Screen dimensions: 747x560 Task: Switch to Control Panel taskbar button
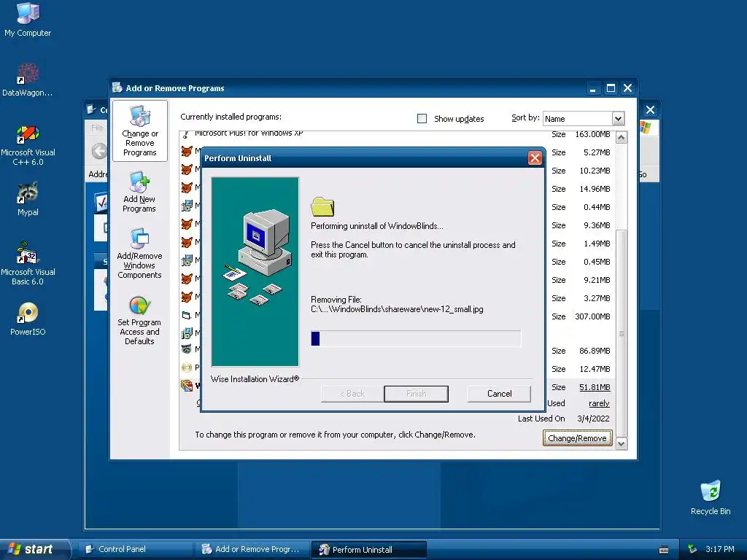[x=136, y=549]
